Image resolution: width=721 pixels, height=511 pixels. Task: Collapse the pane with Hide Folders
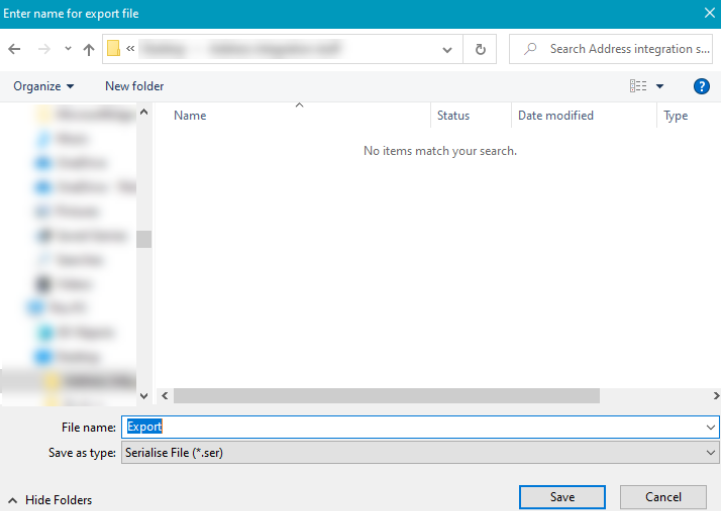[50, 499]
